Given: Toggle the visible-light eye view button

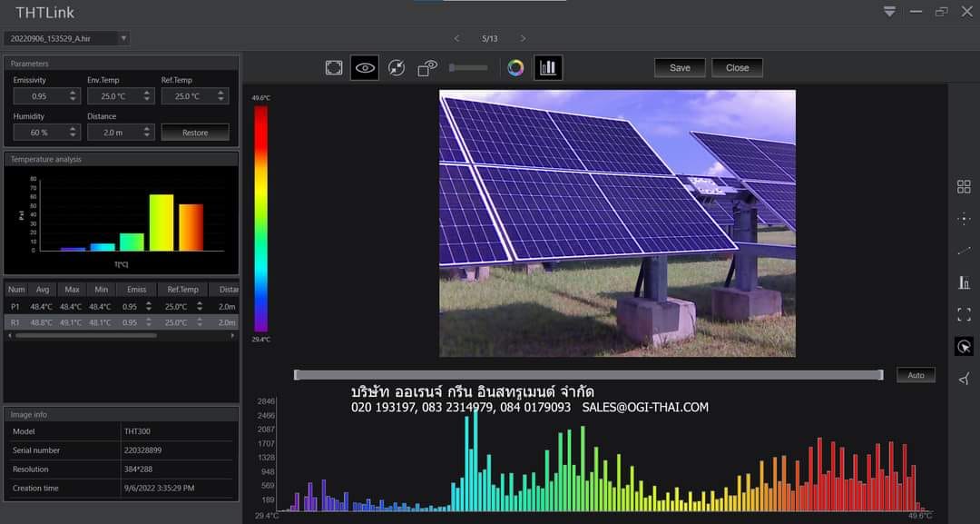Looking at the screenshot, I should [365, 68].
